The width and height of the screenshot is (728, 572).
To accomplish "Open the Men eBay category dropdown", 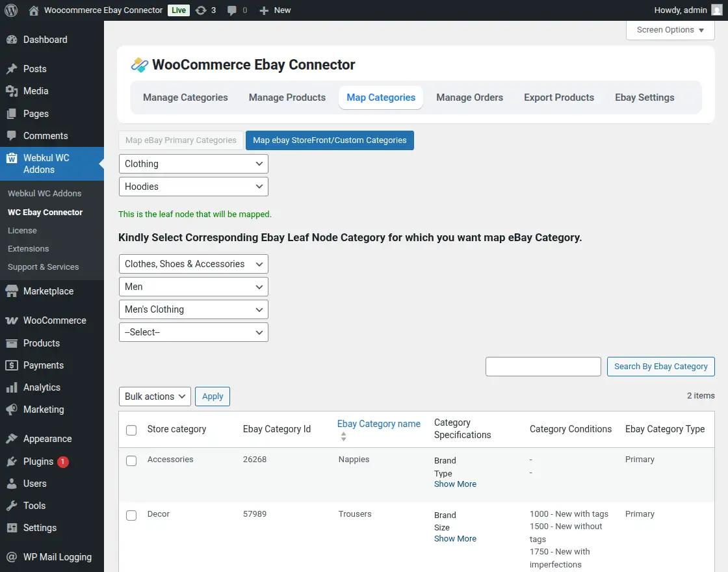I will [194, 287].
